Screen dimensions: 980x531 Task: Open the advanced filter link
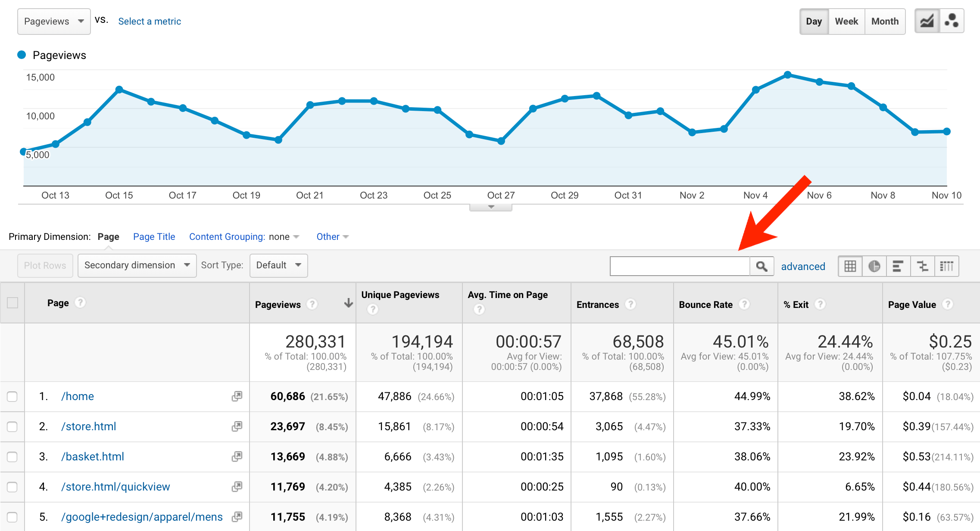803,267
